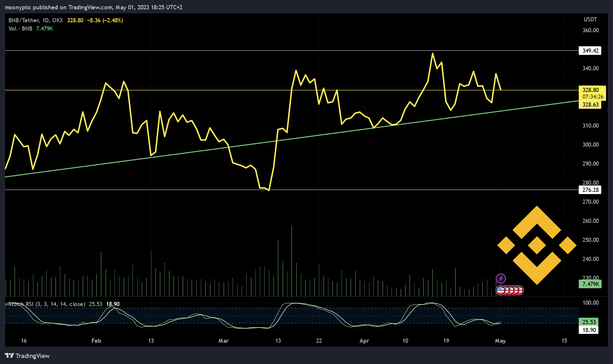
Task: Click the 7.479K volume axis label
Action: tap(590, 284)
